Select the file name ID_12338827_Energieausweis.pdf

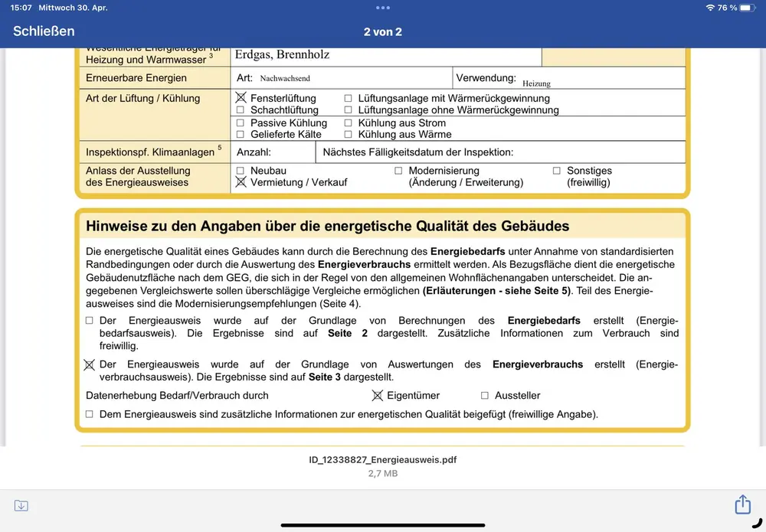pos(383,460)
